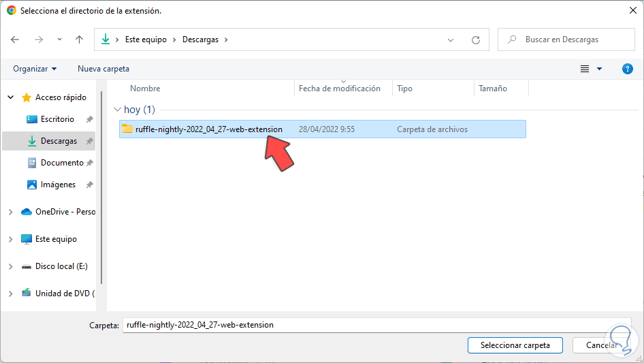Open Escritorio in the sidebar
644x363 pixels.
coord(57,119)
